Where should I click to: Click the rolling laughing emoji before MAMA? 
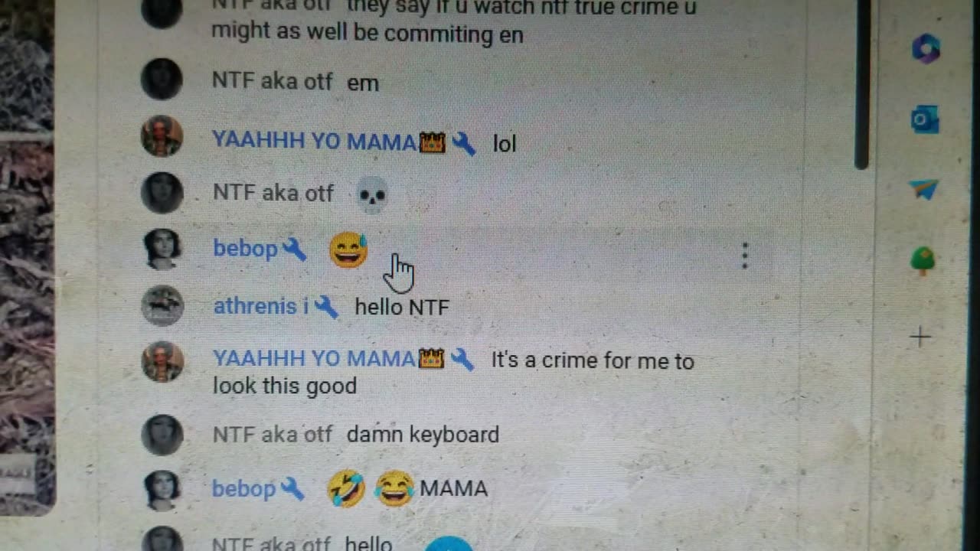345,489
